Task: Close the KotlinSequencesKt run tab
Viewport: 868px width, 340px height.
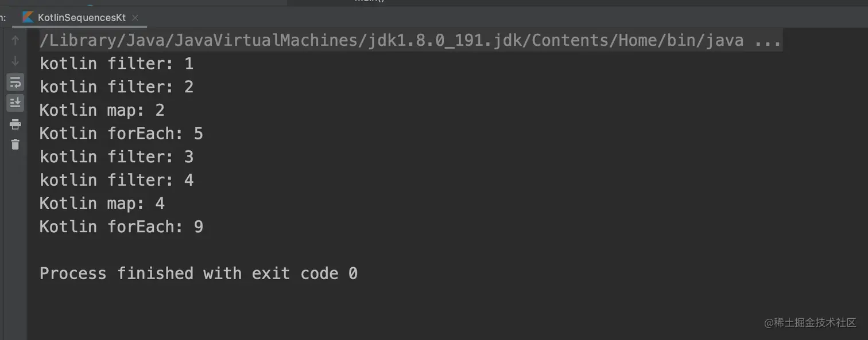Action: click(135, 18)
